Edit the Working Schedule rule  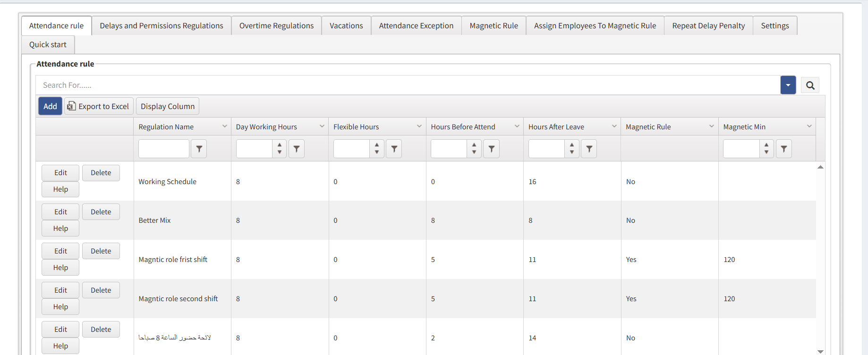click(x=60, y=173)
